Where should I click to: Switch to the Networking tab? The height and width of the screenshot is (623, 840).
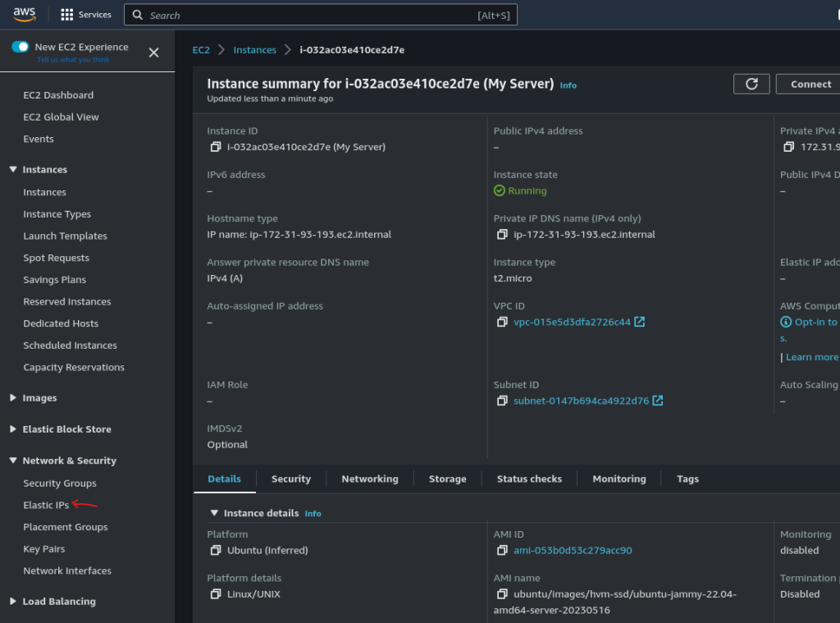(370, 479)
